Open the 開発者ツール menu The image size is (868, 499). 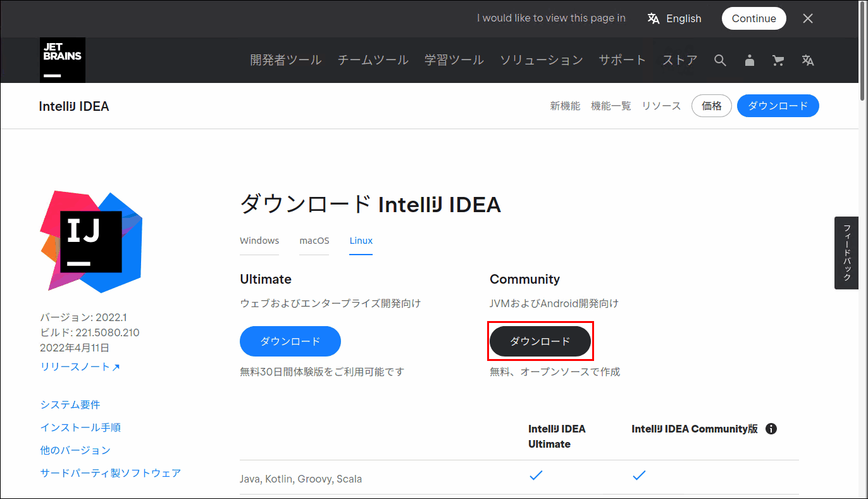(x=286, y=60)
